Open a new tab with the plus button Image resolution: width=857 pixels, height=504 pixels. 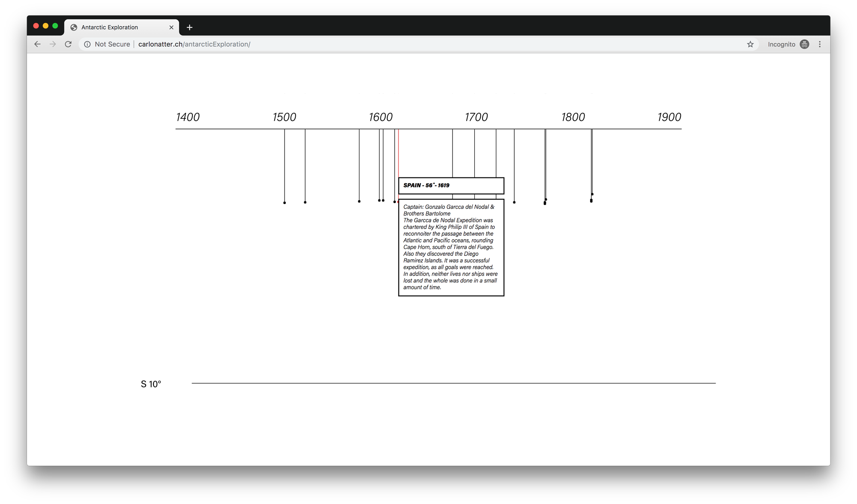click(189, 27)
